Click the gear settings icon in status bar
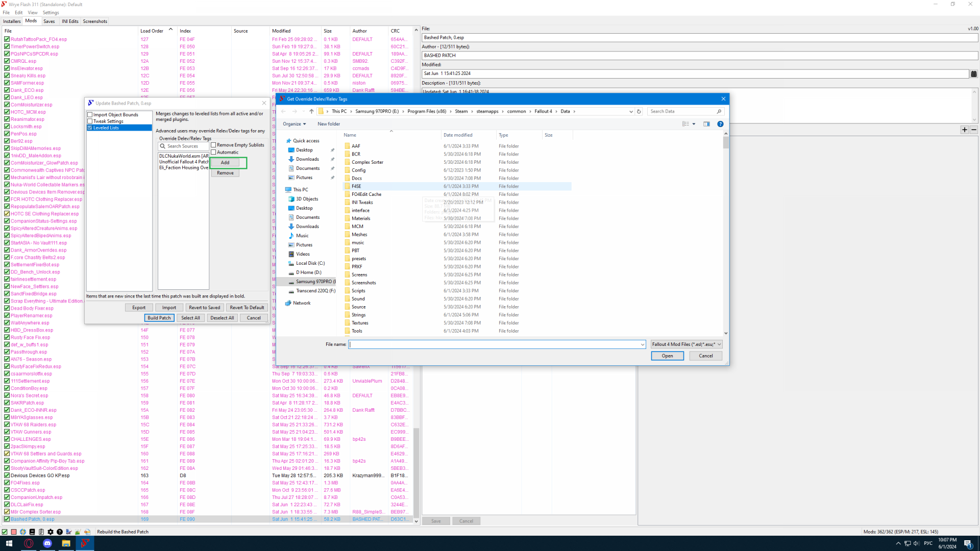The image size is (980, 551). (51, 532)
